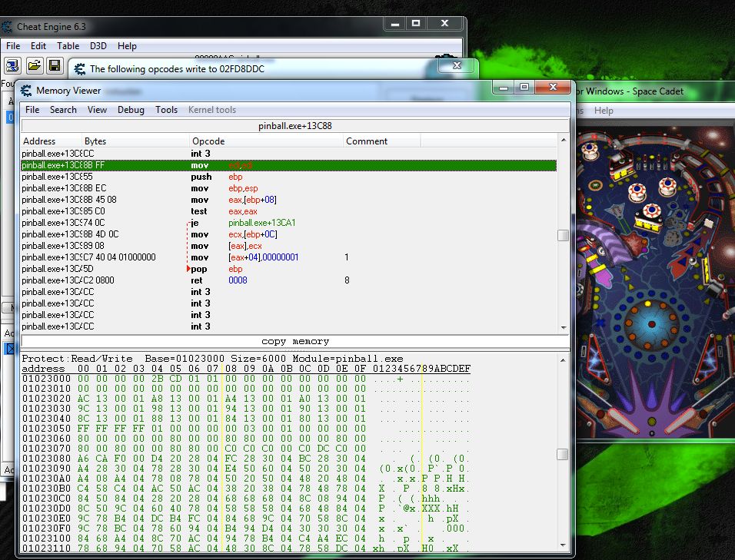Click the Address column header in disassembler

point(52,141)
